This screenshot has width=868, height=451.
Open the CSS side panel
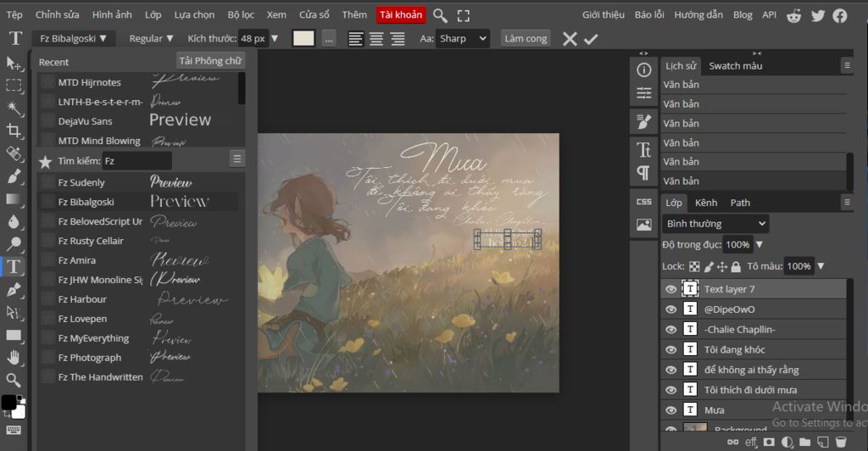coord(644,202)
